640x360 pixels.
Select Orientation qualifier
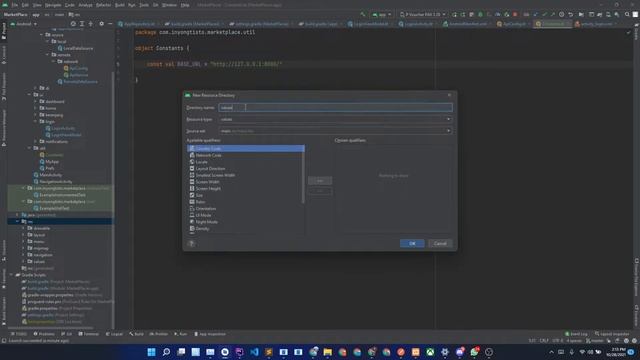coord(245,209)
